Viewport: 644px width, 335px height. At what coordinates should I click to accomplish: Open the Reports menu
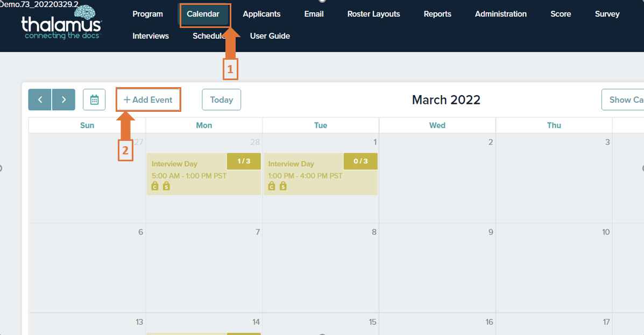pyautogui.click(x=437, y=14)
